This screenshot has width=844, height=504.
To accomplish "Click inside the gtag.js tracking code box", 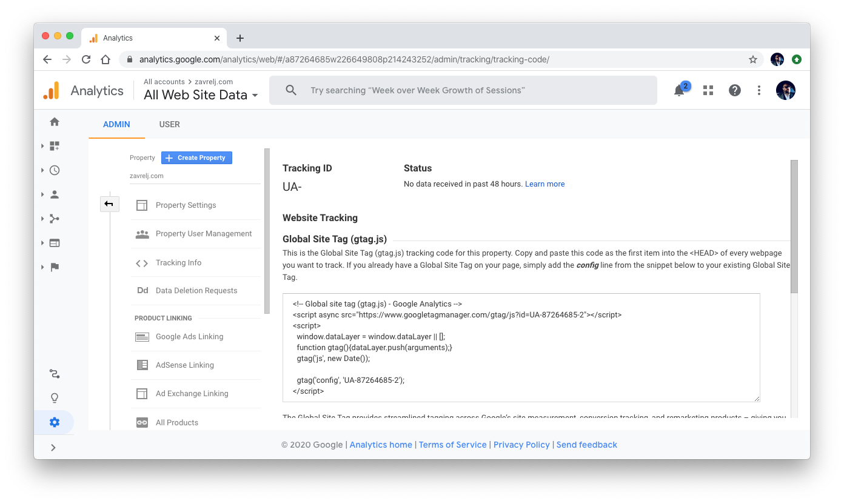I will pyautogui.click(x=521, y=348).
